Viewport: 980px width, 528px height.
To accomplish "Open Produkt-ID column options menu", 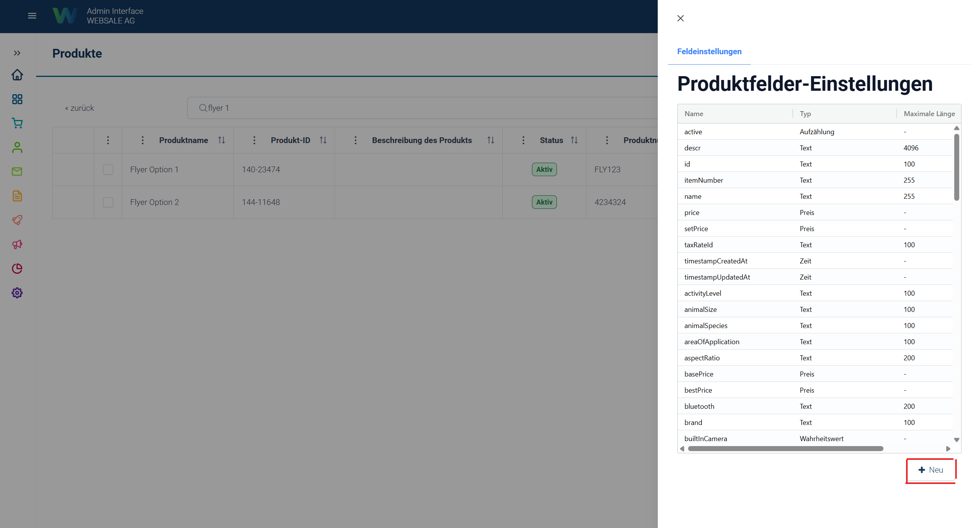I will point(254,140).
